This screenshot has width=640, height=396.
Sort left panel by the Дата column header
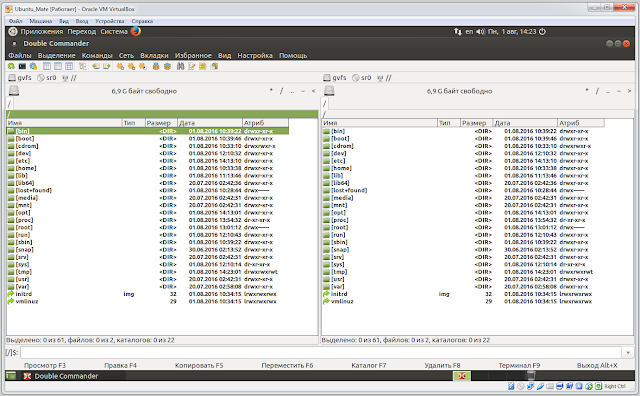pos(210,122)
